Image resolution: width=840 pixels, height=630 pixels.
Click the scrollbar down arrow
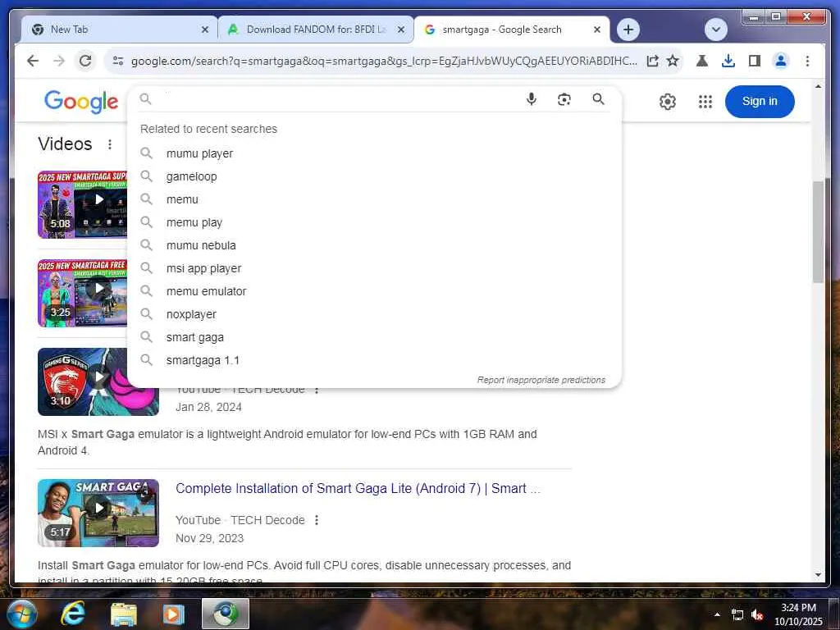tap(818, 575)
